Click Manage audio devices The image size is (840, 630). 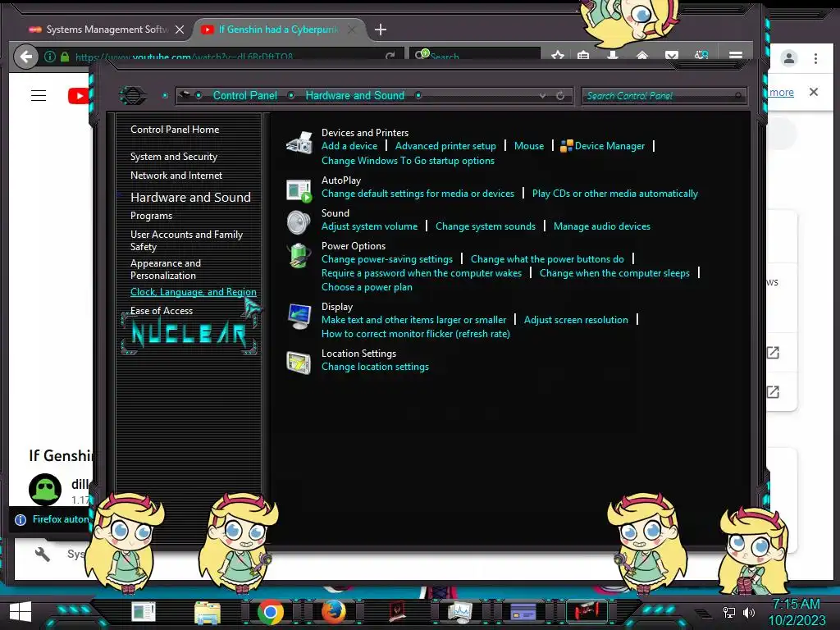pyautogui.click(x=601, y=226)
